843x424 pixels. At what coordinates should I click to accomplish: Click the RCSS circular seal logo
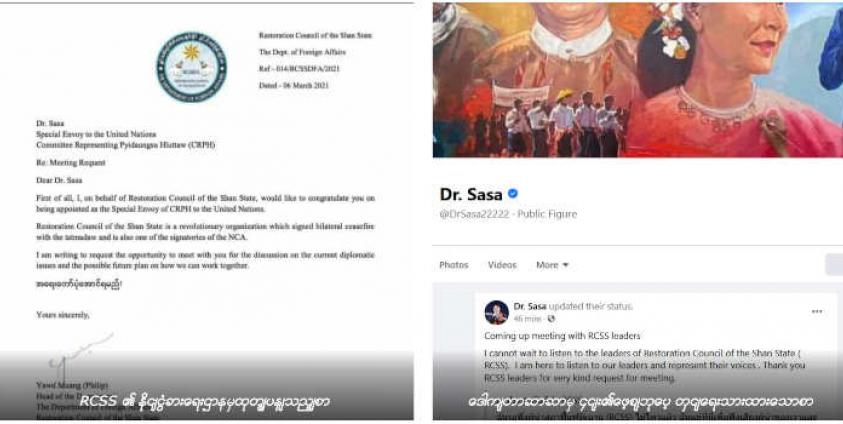(x=191, y=67)
